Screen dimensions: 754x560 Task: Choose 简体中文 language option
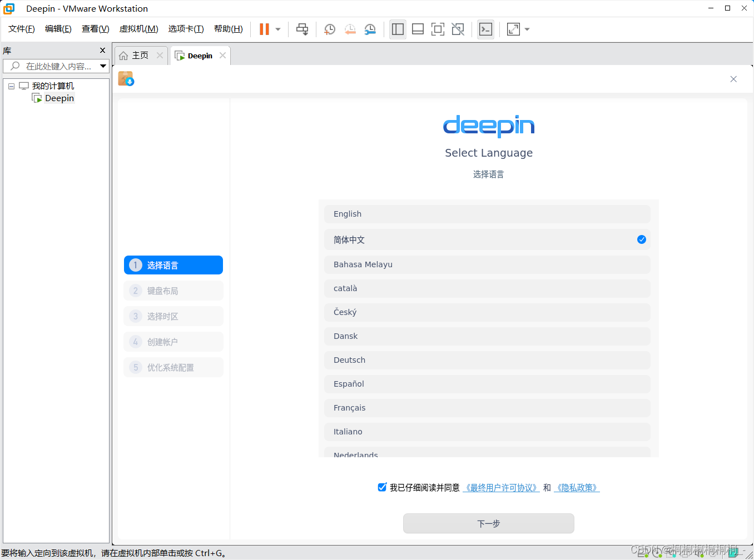click(x=487, y=239)
